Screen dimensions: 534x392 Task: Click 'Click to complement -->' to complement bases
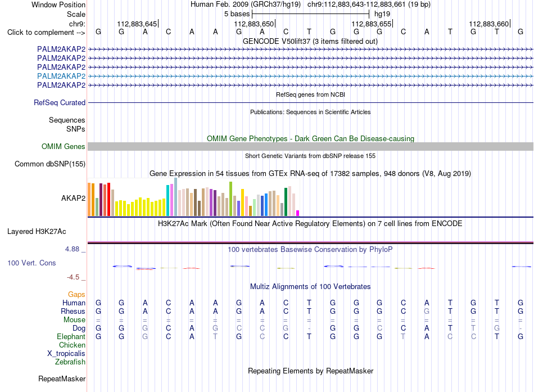[46, 33]
